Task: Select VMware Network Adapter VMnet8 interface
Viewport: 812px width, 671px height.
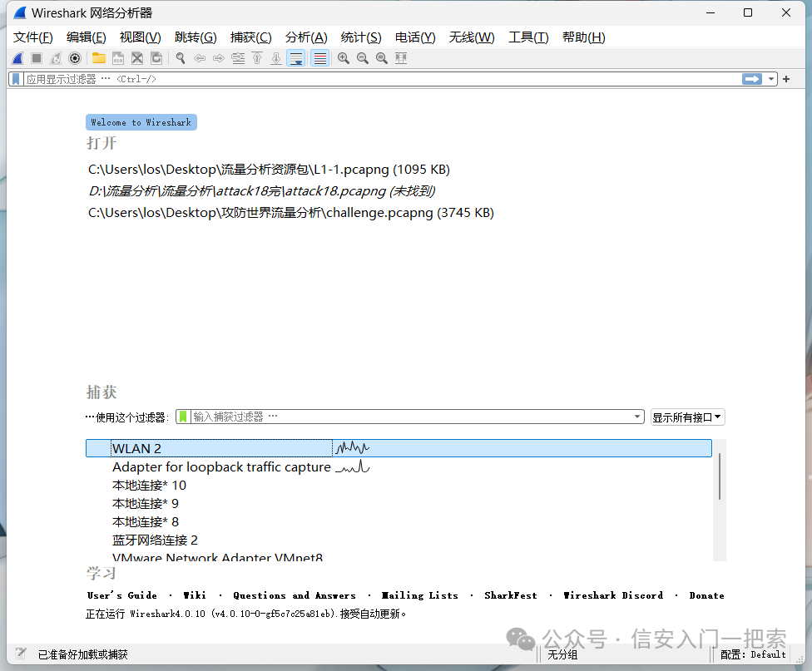Action: coord(399,556)
